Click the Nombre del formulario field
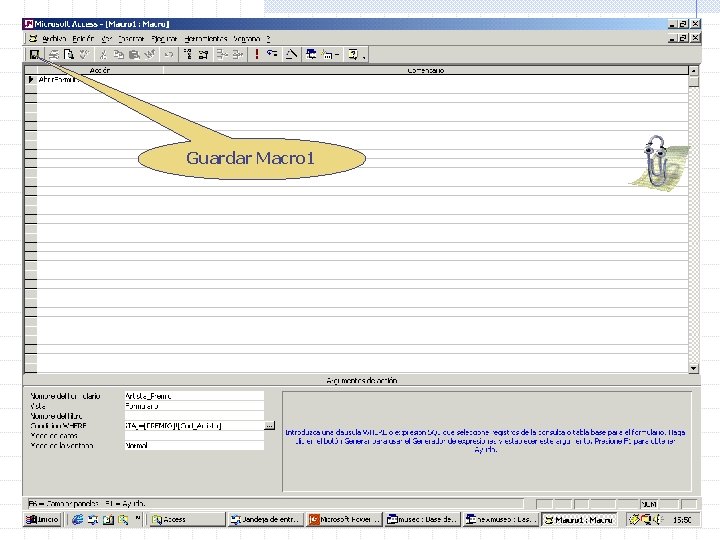 pos(194,396)
